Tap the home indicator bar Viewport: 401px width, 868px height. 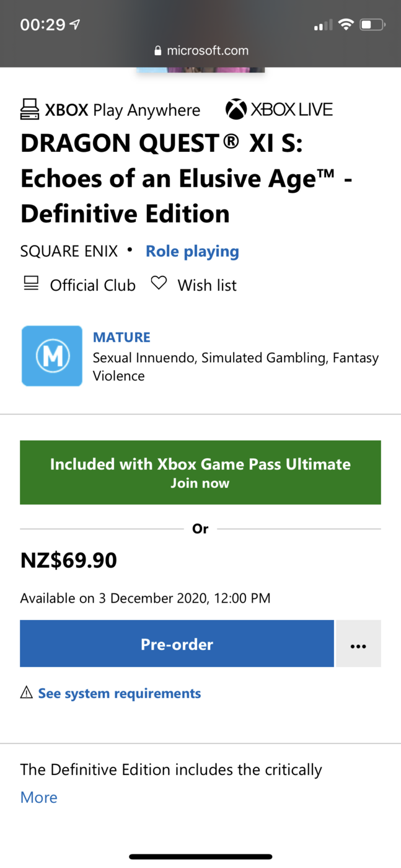tap(201, 857)
